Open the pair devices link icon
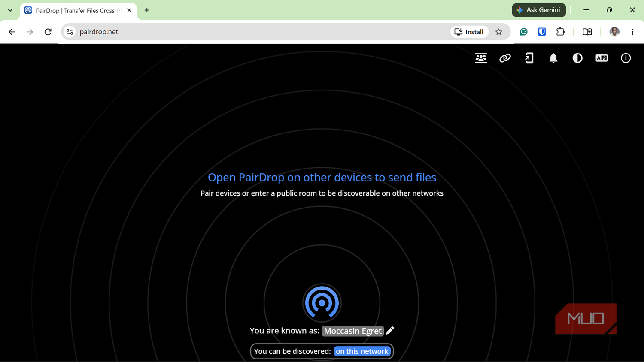This screenshot has width=644, height=362. tap(505, 58)
